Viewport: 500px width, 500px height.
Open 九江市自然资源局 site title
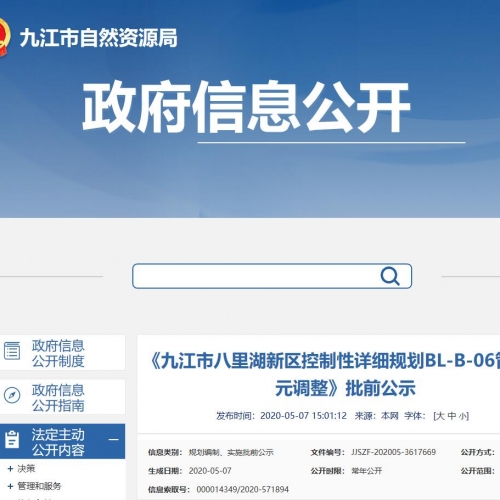click(x=99, y=38)
